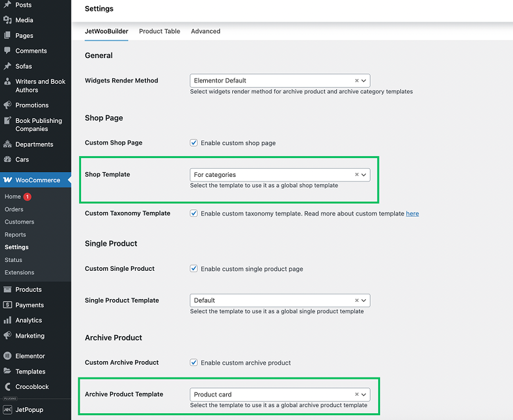Click the Book Publishing Companies icon
Viewport: 513px width, 420px height.
pos(7,120)
